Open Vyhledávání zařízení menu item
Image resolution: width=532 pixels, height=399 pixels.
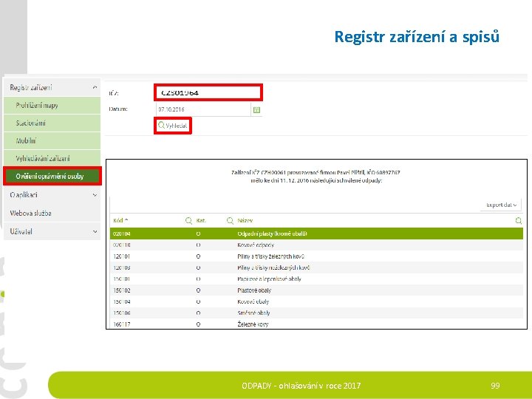tap(52, 158)
